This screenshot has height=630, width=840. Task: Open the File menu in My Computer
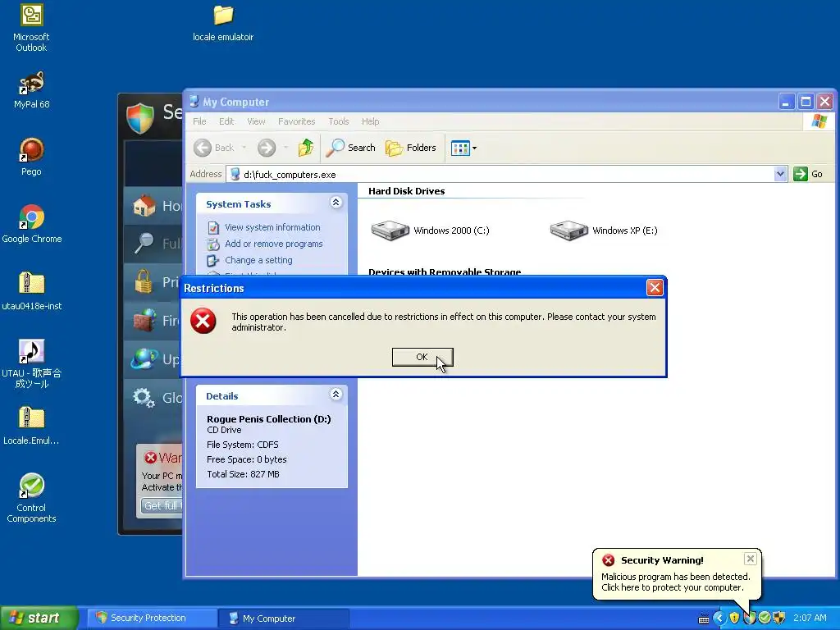click(199, 121)
